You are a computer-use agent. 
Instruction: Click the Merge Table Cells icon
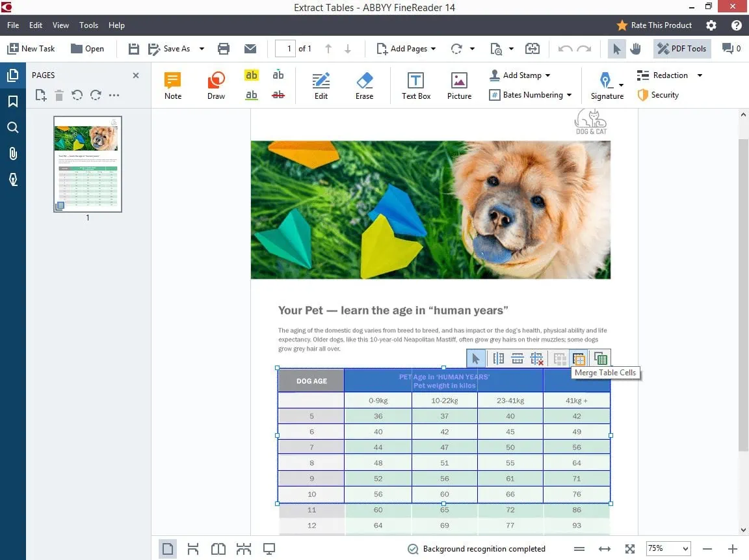pyautogui.click(x=578, y=358)
